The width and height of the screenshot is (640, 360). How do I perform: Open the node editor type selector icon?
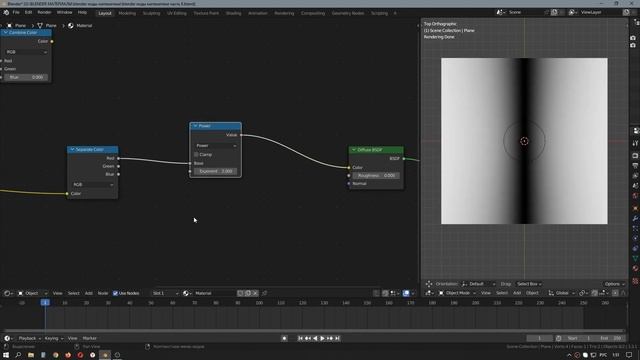click(8, 293)
